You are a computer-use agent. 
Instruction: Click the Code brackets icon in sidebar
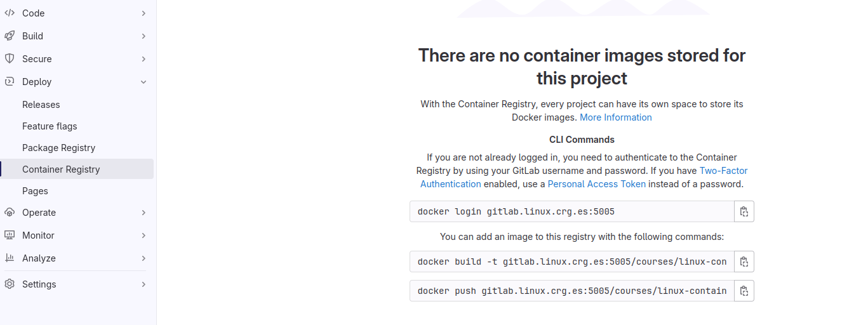10,13
